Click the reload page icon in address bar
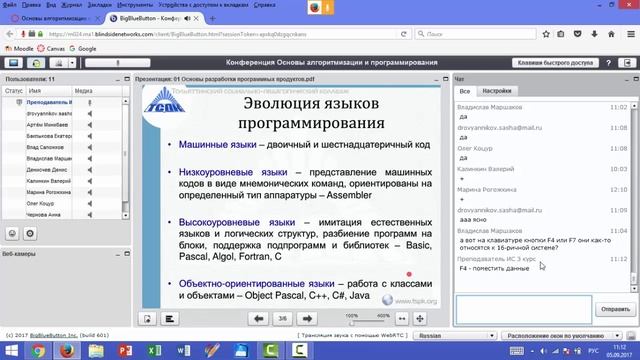 tap(404, 34)
